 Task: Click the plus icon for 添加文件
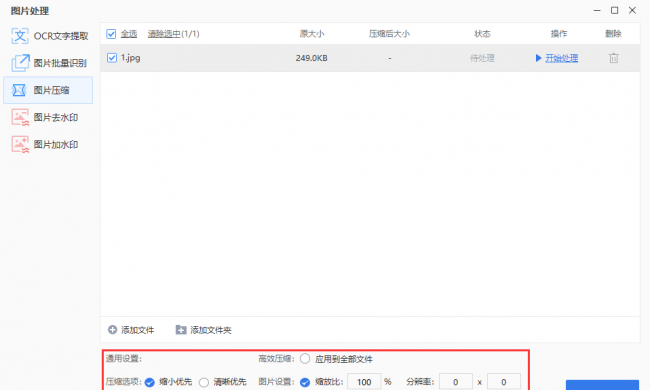(112, 330)
